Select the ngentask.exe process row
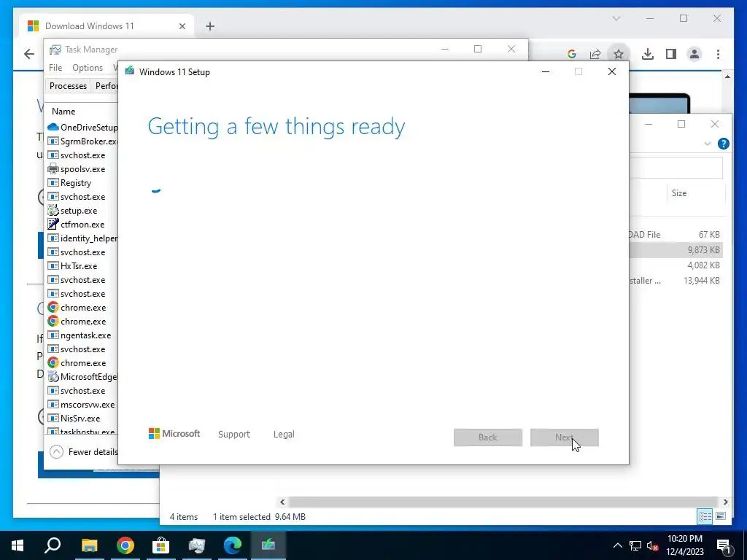The width and height of the screenshot is (747, 560). (82, 335)
